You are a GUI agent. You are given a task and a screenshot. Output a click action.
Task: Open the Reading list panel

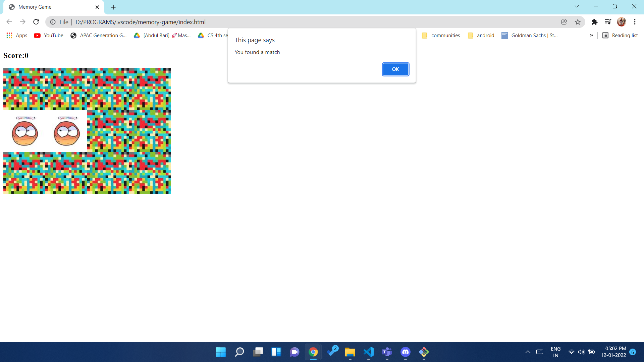pyautogui.click(x=620, y=36)
